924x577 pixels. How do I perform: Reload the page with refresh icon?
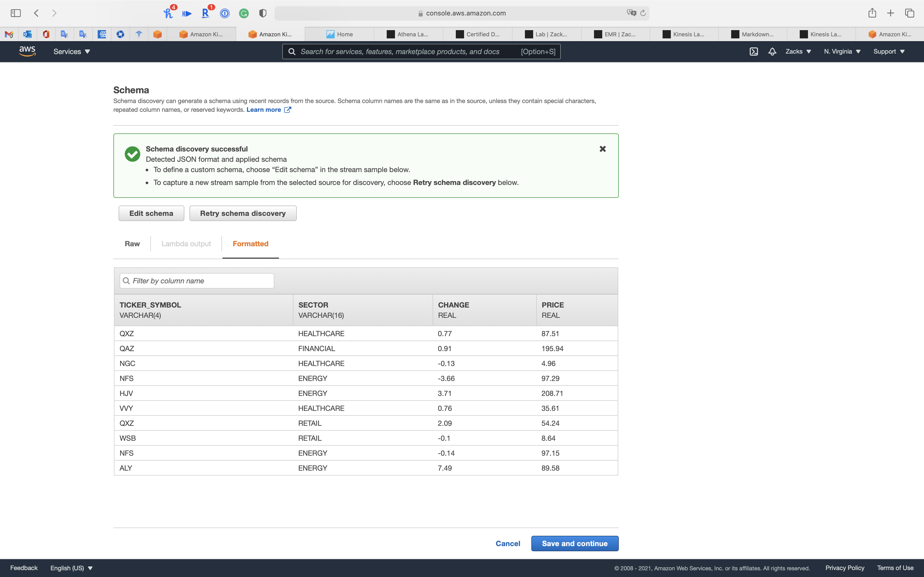(x=643, y=13)
